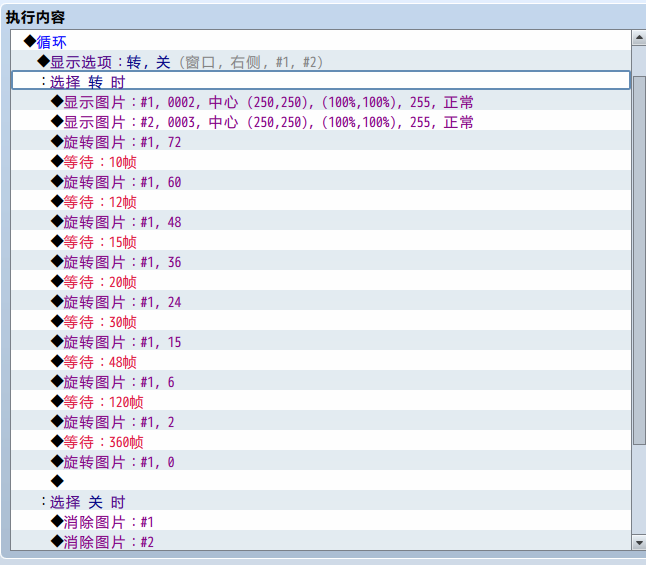
Task: Select 等待:360帧 row
Action: tap(321, 441)
